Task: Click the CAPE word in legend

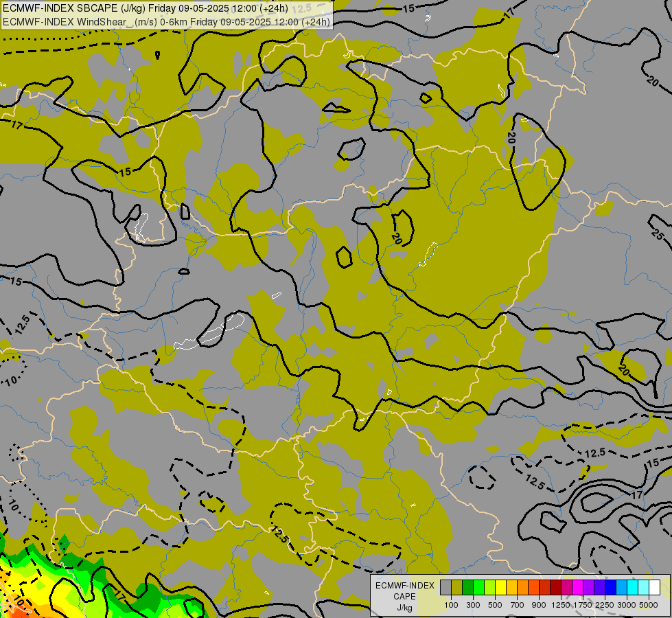Action: (x=404, y=597)
